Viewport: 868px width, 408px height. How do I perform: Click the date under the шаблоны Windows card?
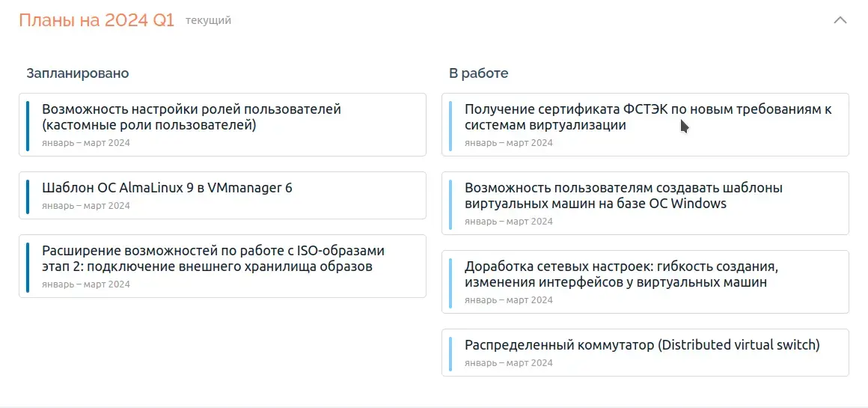(x=509, y=222)
